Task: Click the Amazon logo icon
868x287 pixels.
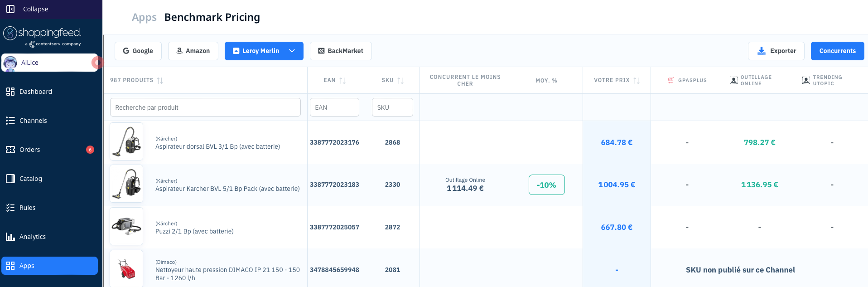Action: click(x=179, y=51)
